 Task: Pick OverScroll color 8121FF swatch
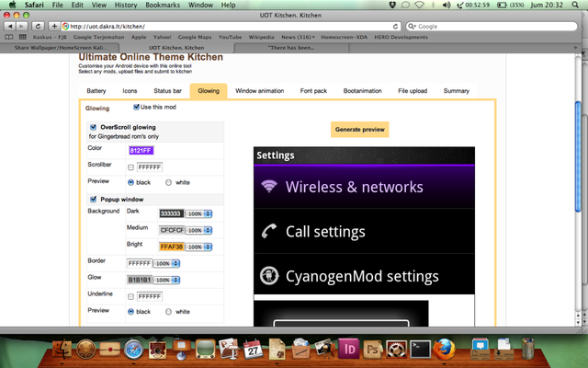(141, 151)
